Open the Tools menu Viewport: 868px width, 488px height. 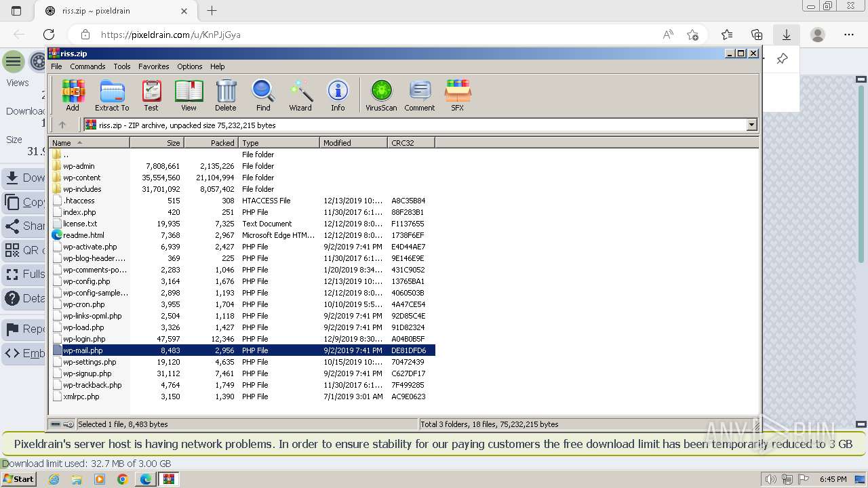(x=122, y=66)
